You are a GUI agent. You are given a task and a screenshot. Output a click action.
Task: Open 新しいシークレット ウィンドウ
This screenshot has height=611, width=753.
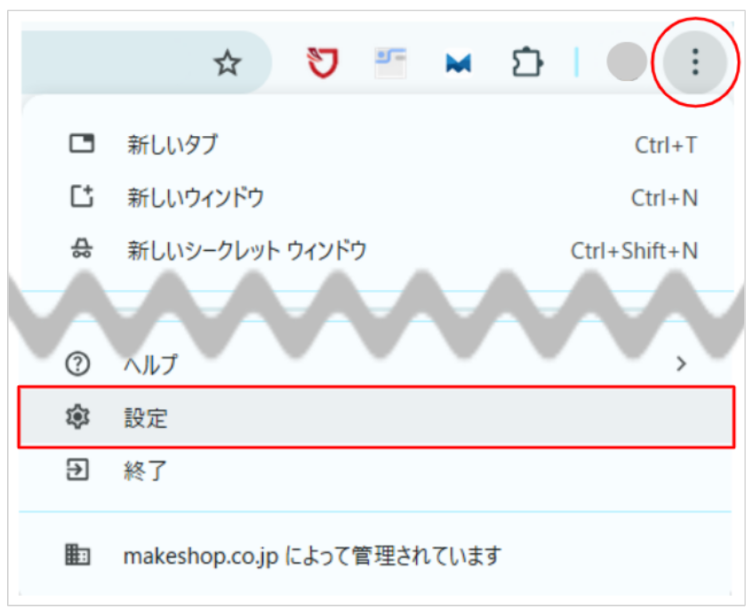376,250
